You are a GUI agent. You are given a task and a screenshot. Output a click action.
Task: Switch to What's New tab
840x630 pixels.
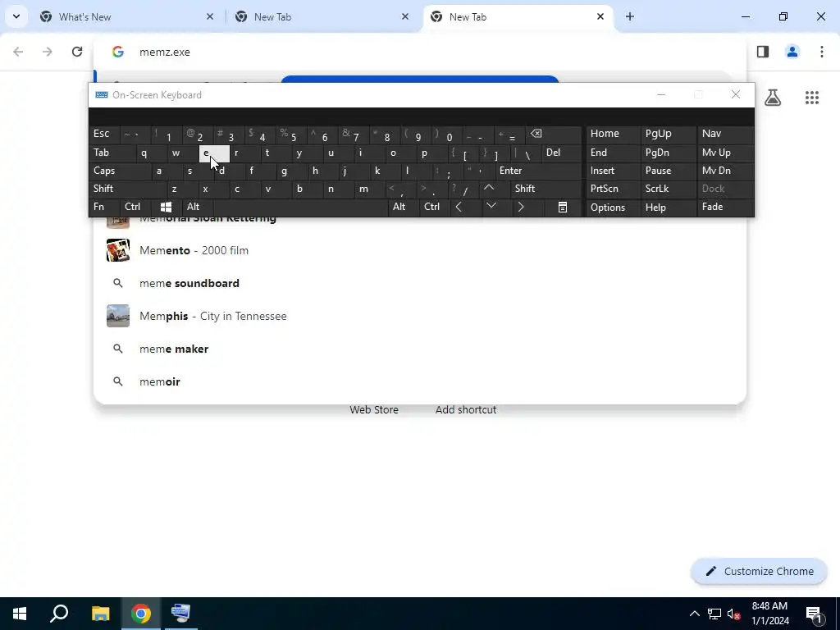[x=127, y=16]
